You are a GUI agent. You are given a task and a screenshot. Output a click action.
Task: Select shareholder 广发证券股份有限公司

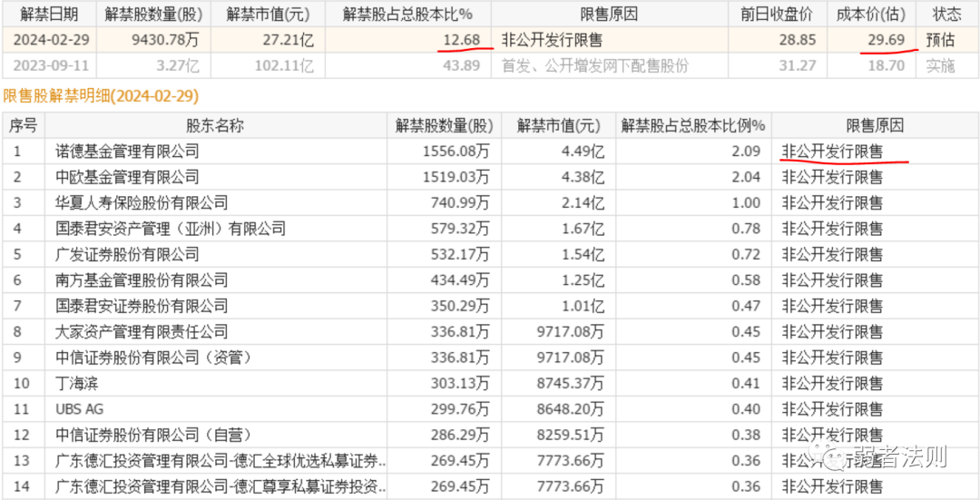[x=128, y=254]
